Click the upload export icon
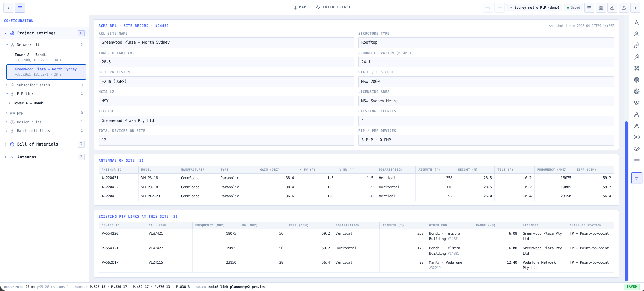 point(624,8)
